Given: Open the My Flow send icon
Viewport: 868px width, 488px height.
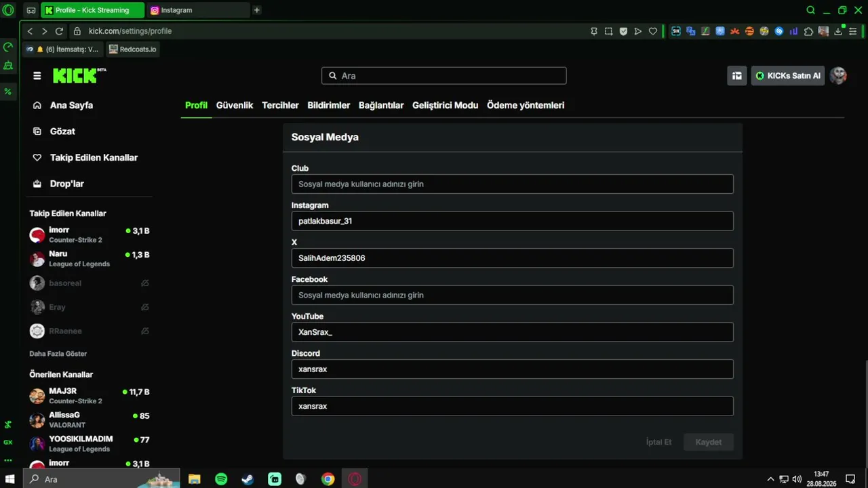Looking at the screenshot, I should (x=638, y=31).
